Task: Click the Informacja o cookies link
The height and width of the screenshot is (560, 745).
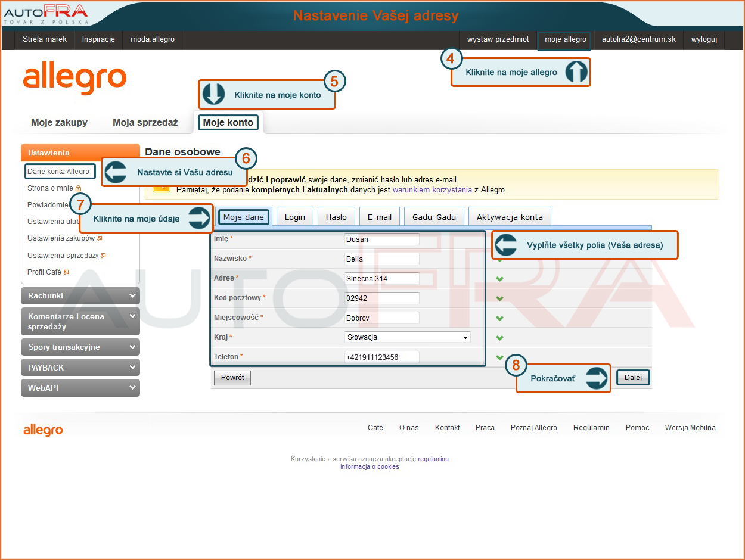Action: click(x=370, y=467)
